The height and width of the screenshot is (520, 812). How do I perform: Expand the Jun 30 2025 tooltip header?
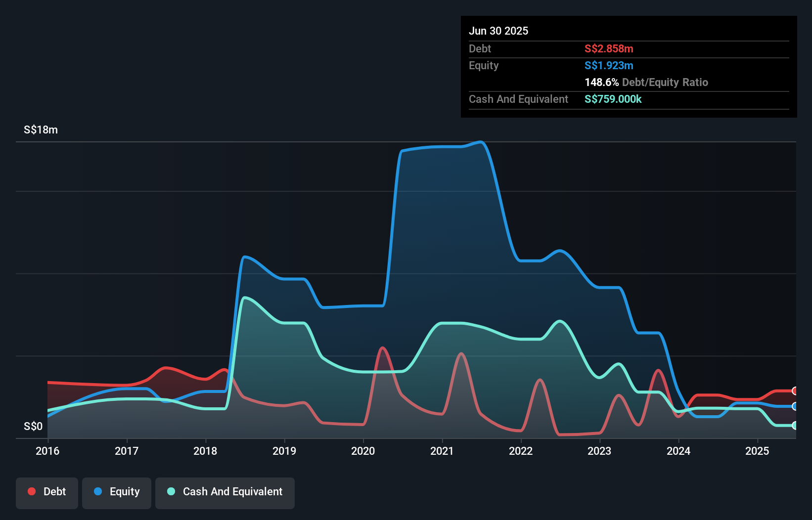[498, 31]
